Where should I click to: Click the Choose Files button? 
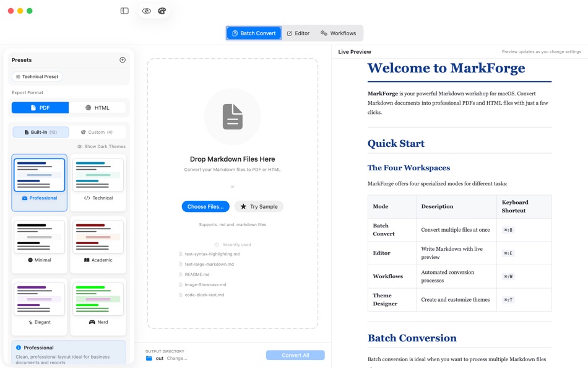(205, 206)
